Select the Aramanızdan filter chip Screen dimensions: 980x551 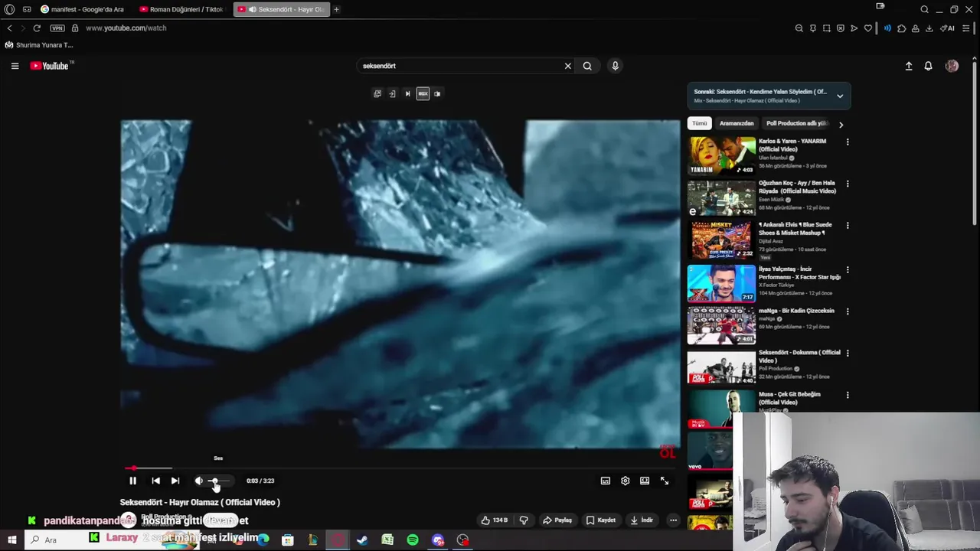[737, 123]
